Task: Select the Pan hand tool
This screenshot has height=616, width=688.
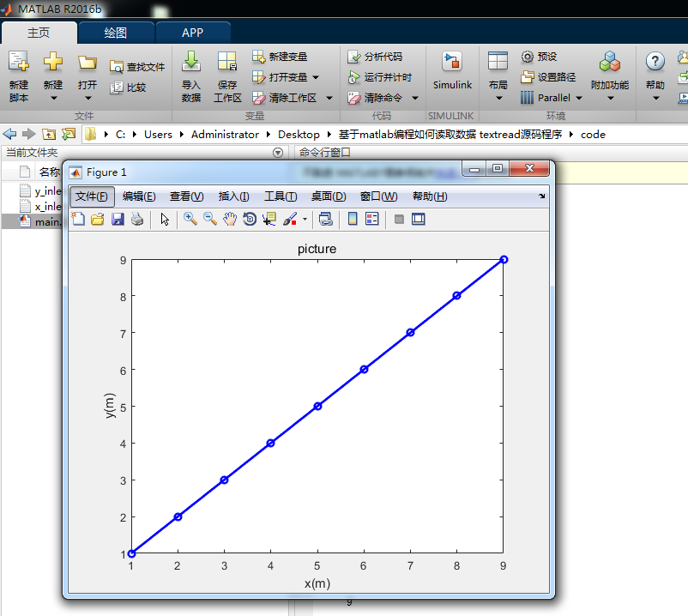Action: click(230, 219)
